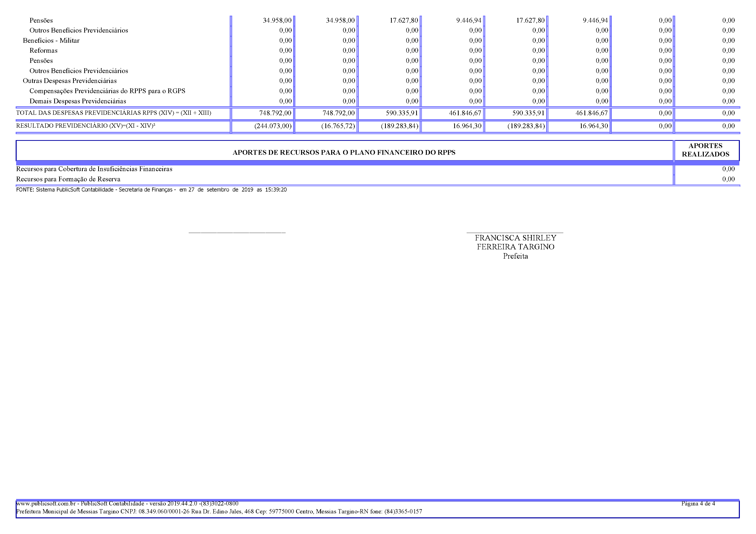Screen dimensions: 756x534
Task: Click the FRANCISCA SHIRLEY FERREIRA TARGINO signature name
Action: (x=515, y=242)
